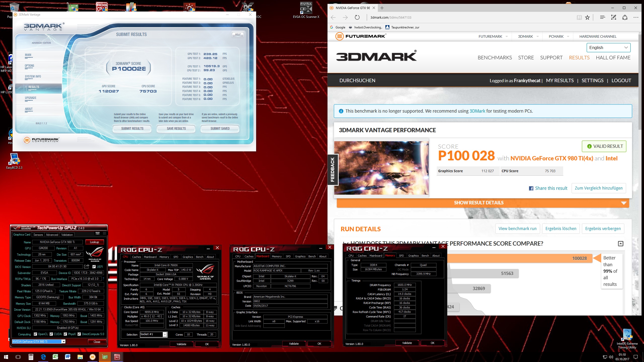Refresh the 3dmark.com page
This screenshot has height=362, width=644.
tap(357, 17)
